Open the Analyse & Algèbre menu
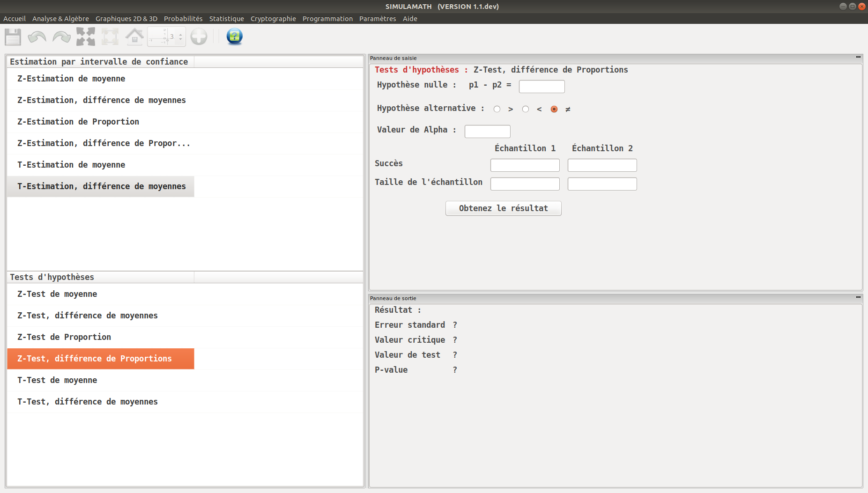868x493 pixels. point(60,19)
